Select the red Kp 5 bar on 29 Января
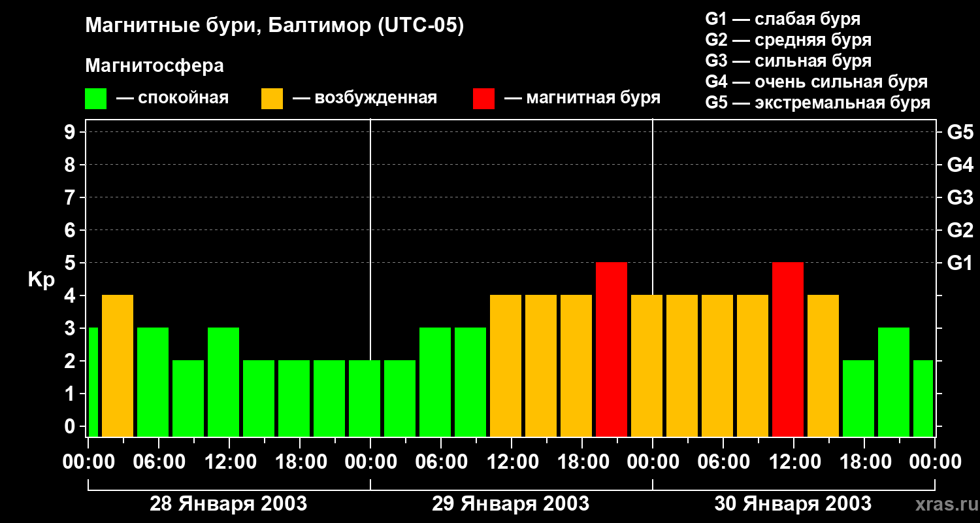 tap(612, 350)
